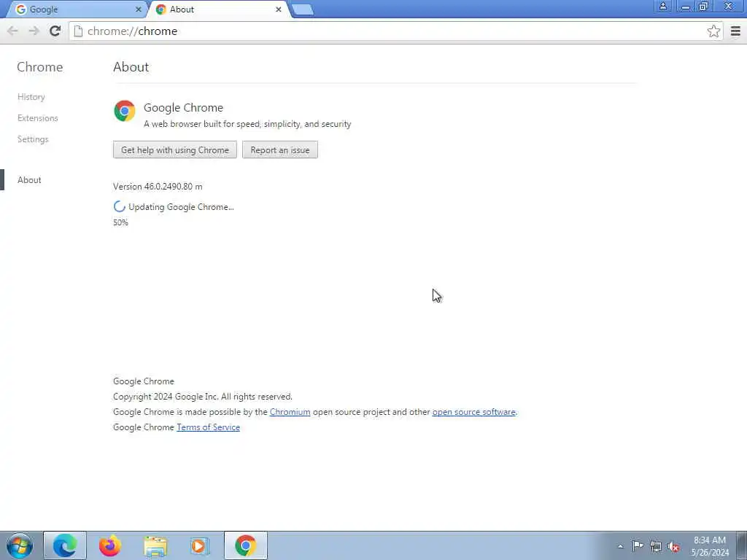Click the Version 46.0.2490.80 m text
This screenshot has height=560, width=747.
tap(158, 187)
